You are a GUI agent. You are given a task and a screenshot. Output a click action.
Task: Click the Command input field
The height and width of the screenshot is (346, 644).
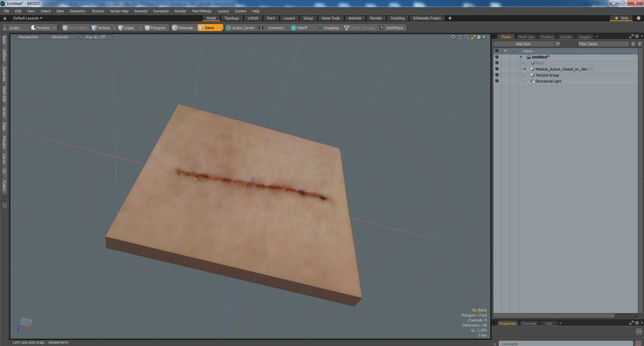click(566, 344)
